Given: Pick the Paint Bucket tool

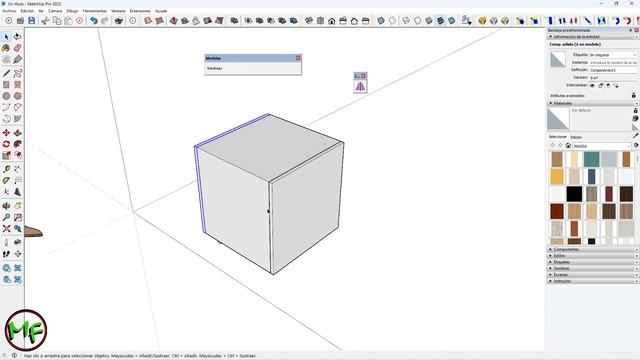Looking at the screenshot, I should point(6,48).
